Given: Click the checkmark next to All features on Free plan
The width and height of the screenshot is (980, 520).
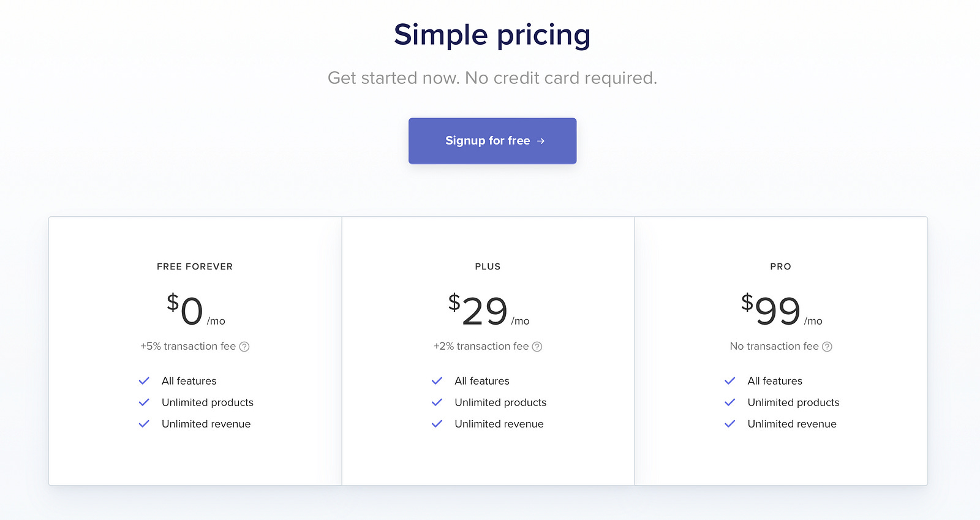Looking at the screenshot, I should 144,380.
